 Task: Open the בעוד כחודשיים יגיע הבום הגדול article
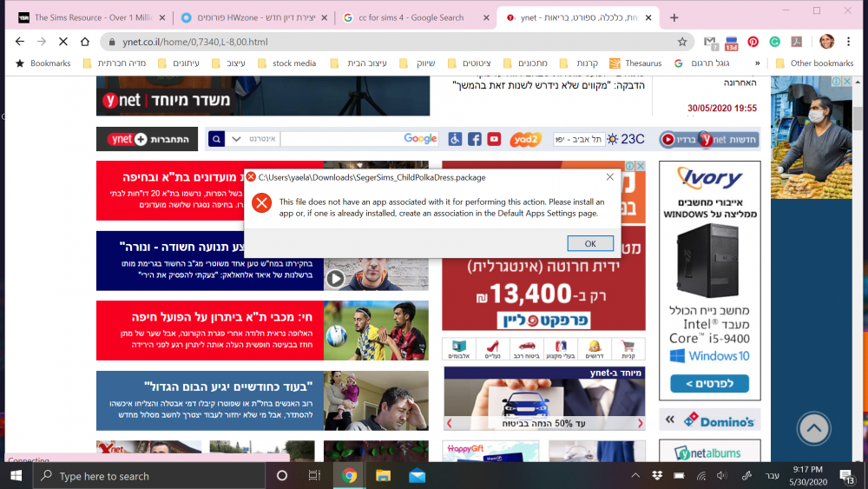click(x=228, y=386)
